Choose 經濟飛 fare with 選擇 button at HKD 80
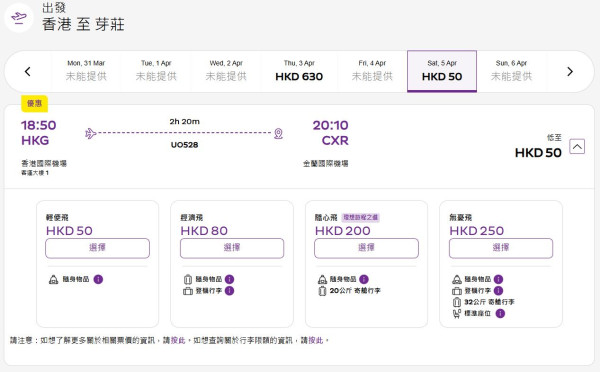The height and width of the screenshot is (372, 600). tap(232, 248)
